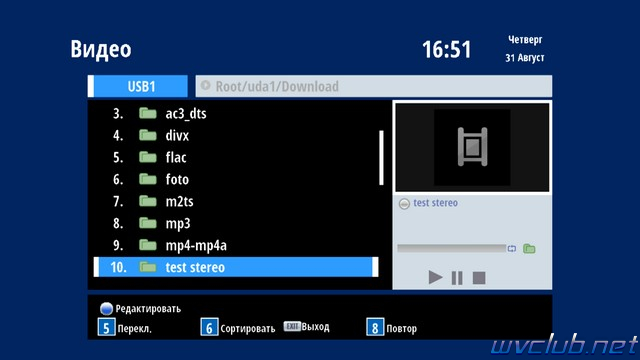The width and height of the screenshot is (640, 360).
Task: Click the green folder icon beside progress bar
Action: 529,248
